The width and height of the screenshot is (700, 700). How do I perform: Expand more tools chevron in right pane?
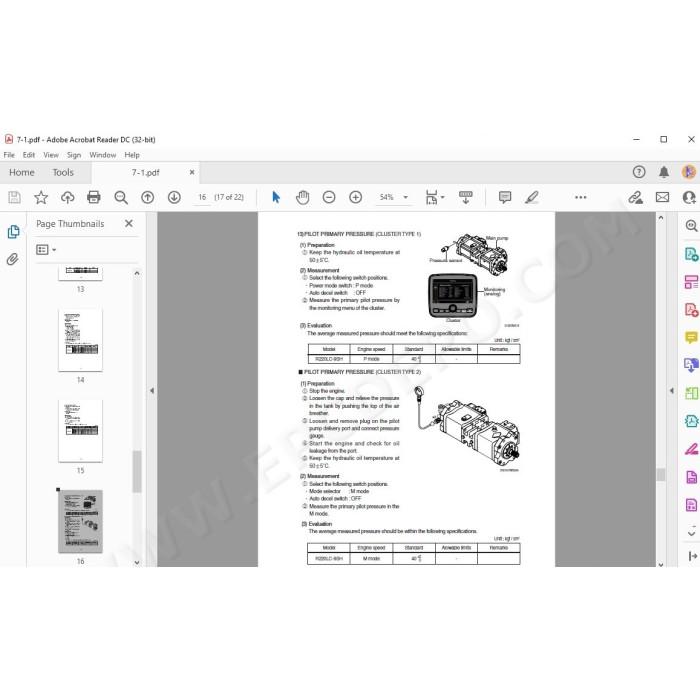(x=692, y=533)
